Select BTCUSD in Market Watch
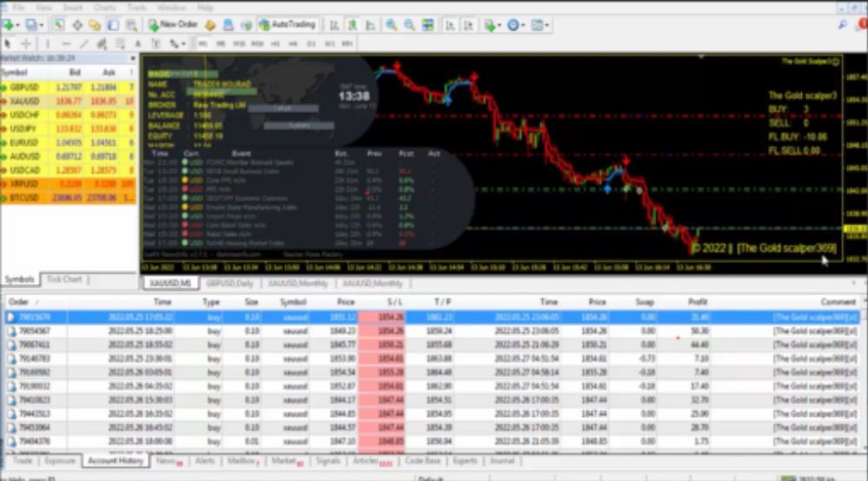868x481 pixels. 68,198
